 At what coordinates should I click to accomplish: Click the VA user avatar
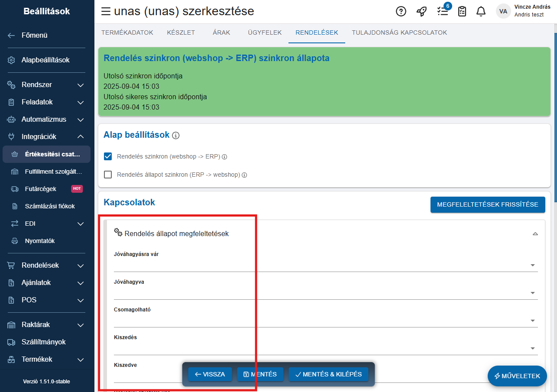[x=503, y=12]
